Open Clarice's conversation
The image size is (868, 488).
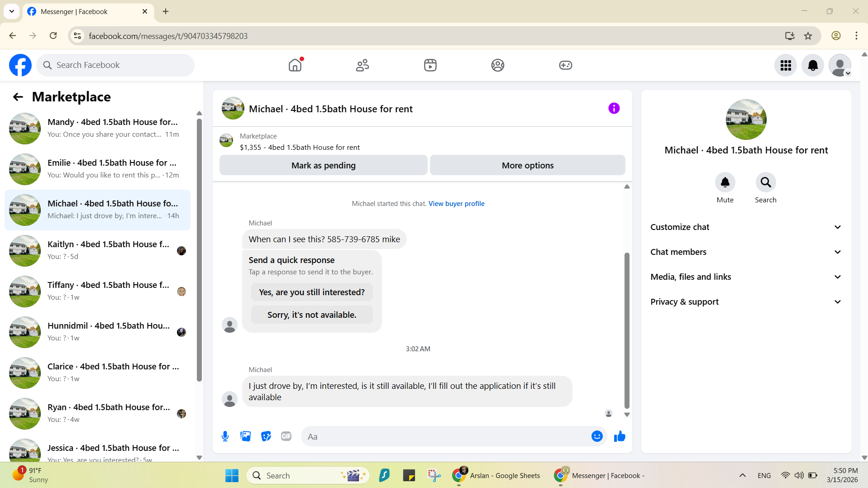[97, 373]
